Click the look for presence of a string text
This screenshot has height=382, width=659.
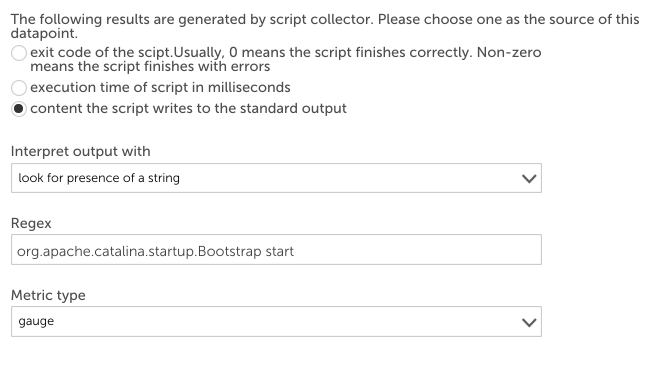(99, 178)
